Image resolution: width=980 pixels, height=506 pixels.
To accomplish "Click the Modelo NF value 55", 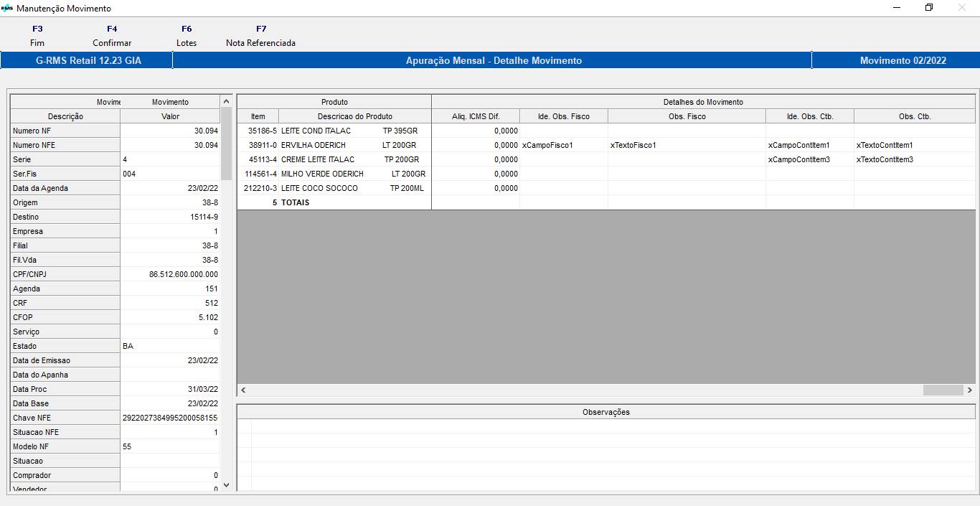I will [x=170, y=446].
